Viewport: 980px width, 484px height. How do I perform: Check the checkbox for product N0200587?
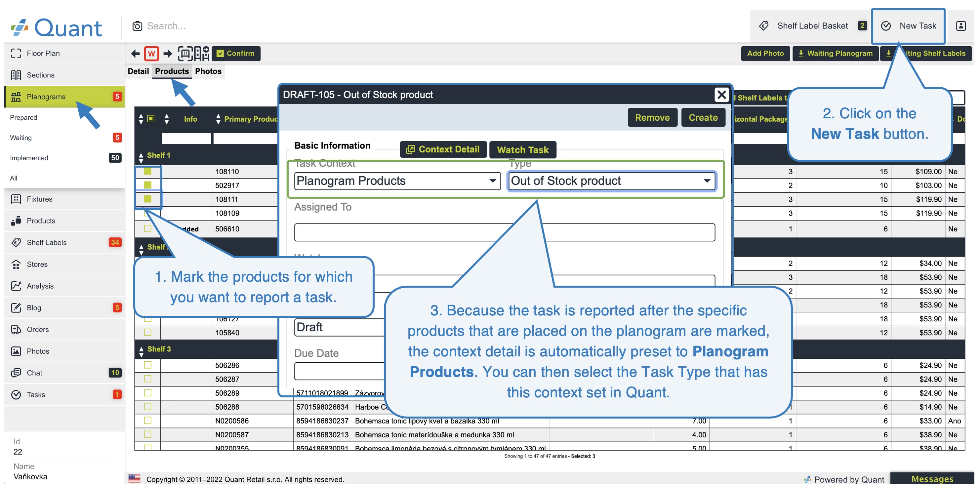tap(147, 434)
